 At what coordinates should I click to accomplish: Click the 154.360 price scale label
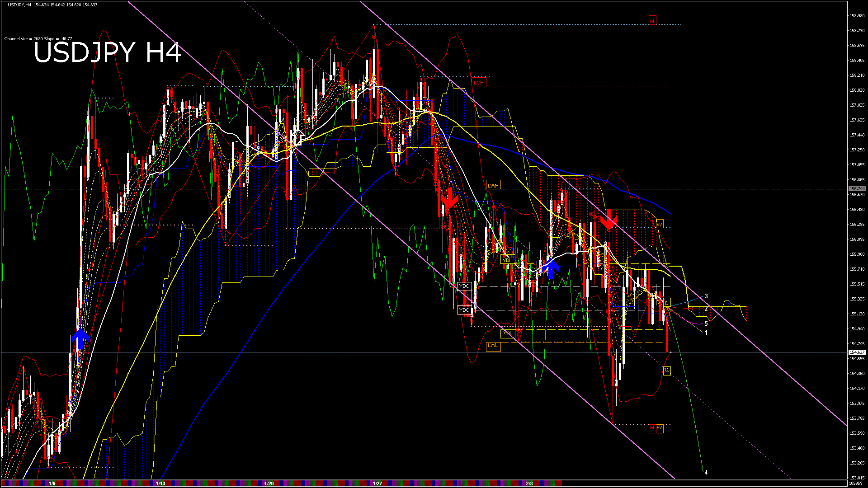[x=857, y=374]
